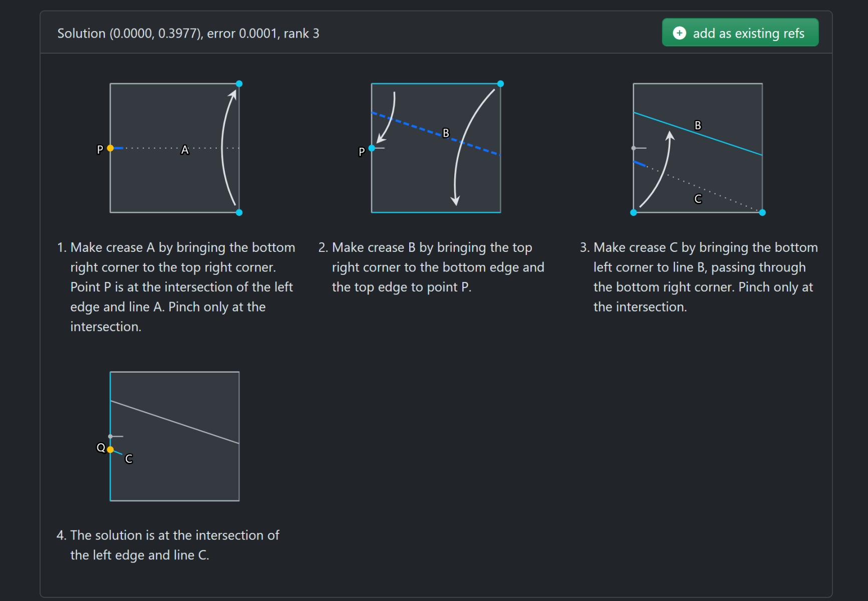
Task: Click label B on the solid line in step 3
Action: [x=698, y=125]
